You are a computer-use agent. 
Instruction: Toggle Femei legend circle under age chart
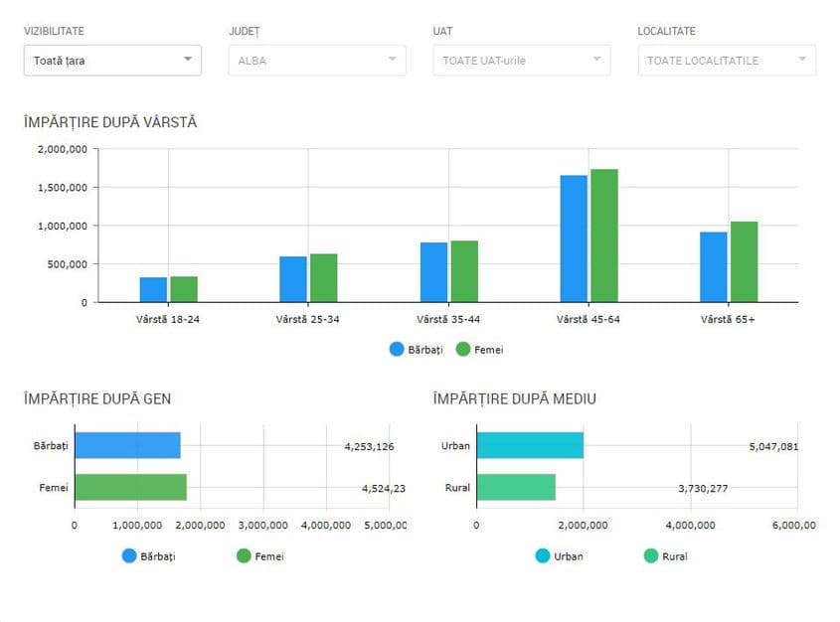tap(463, 350)
